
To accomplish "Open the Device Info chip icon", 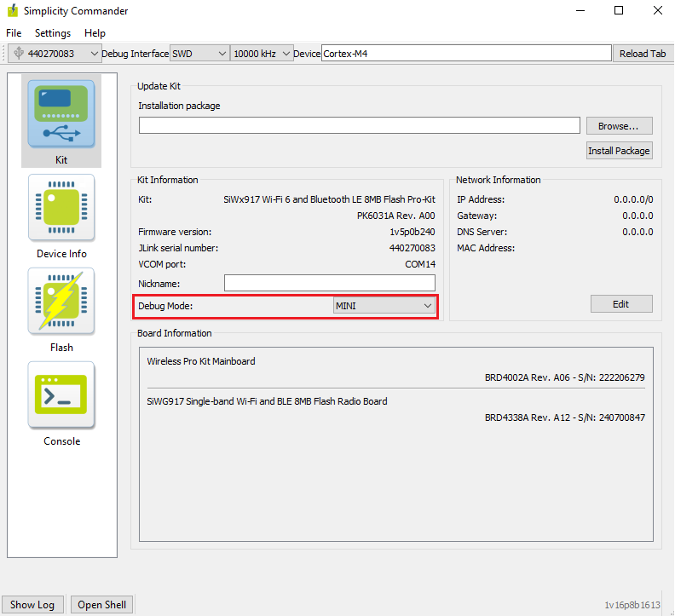I will coord(61,208).
